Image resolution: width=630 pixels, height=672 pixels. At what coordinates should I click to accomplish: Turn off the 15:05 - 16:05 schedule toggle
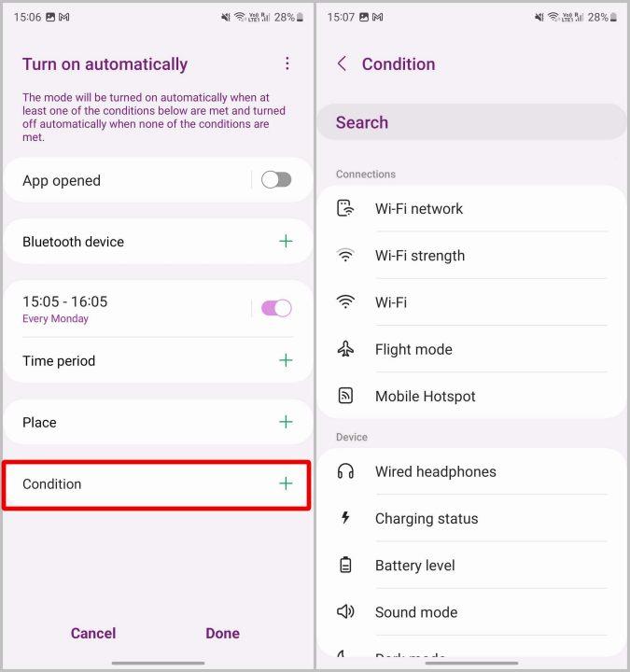click(276, 308)
